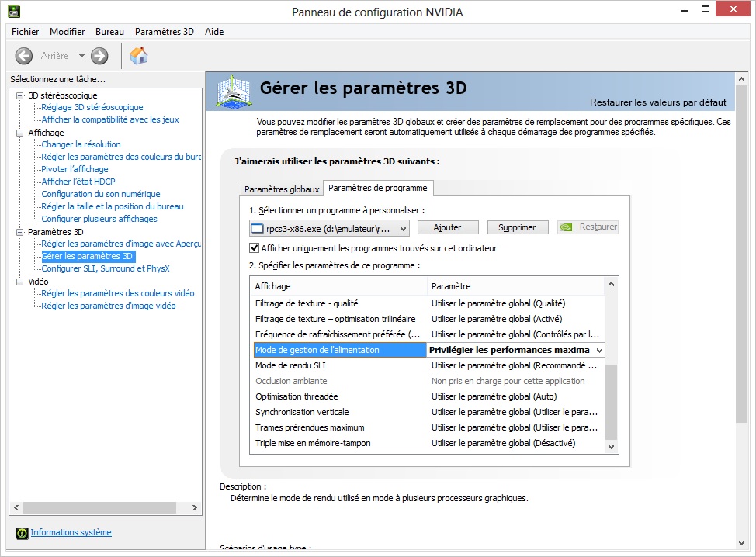Image resolution: width=756 pixels, height=557 pixels.
Task: Click the NVIDIA logo on Restaurer button
Action: click(x=566, y=227)
